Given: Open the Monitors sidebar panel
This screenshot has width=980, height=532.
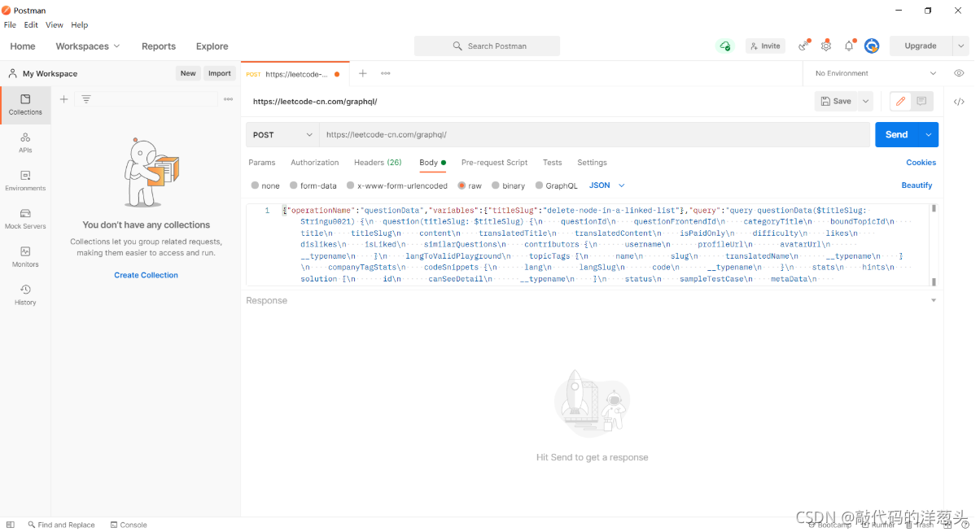Looking at the screenshot, I should pyautogui.click(x=25, y=257).
